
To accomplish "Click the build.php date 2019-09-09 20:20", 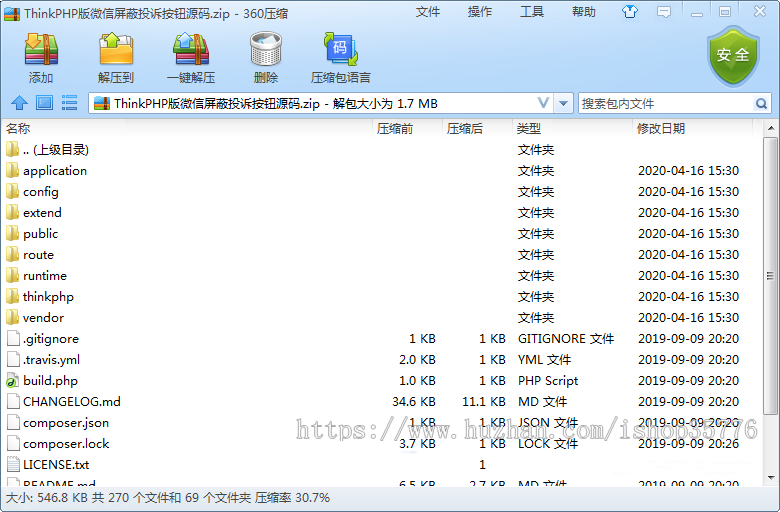I will tap(688, 380).
